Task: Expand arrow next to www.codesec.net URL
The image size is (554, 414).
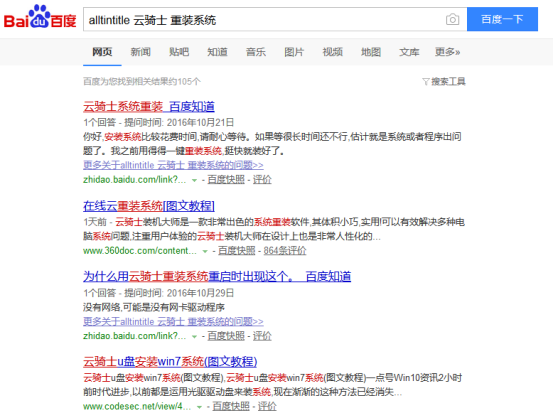Action: [x=199, y=407]
